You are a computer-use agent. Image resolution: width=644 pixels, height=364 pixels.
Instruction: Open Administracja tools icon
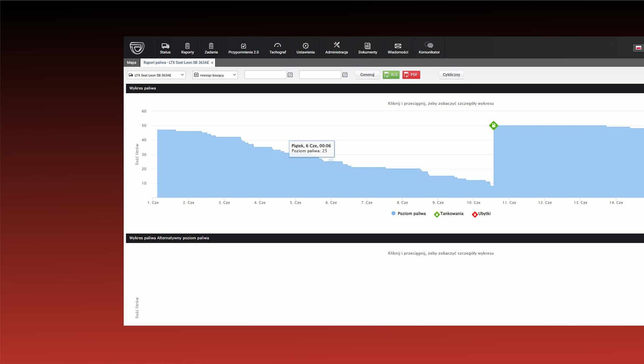coord(336,45)
